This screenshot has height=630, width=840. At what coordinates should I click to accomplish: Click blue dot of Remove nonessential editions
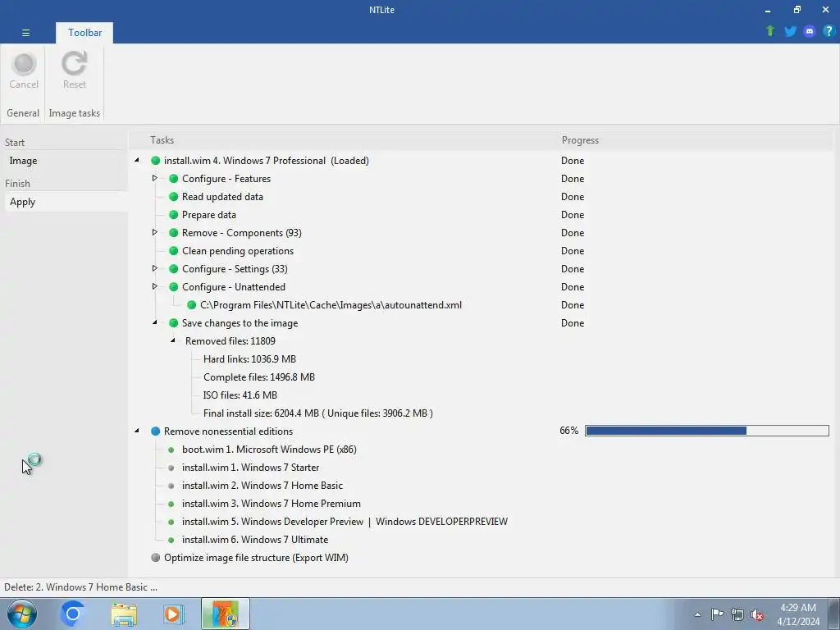[x=155, y=431]
